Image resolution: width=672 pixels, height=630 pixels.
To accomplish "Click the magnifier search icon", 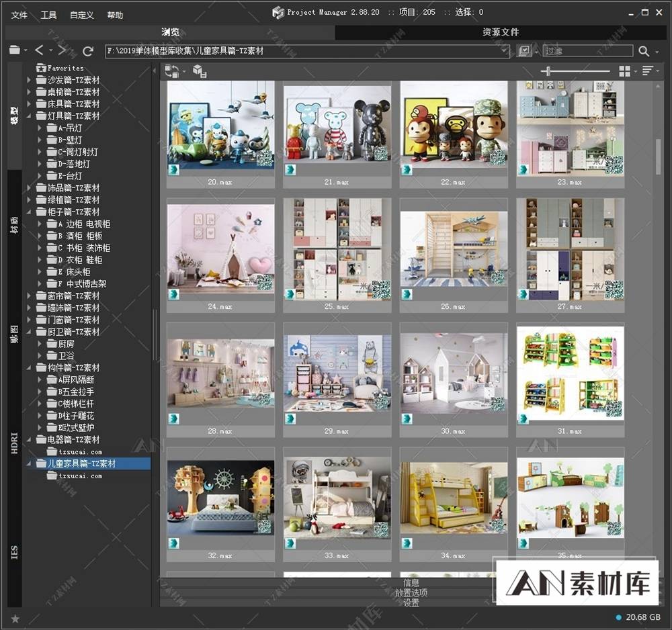I will click(644, 51).
